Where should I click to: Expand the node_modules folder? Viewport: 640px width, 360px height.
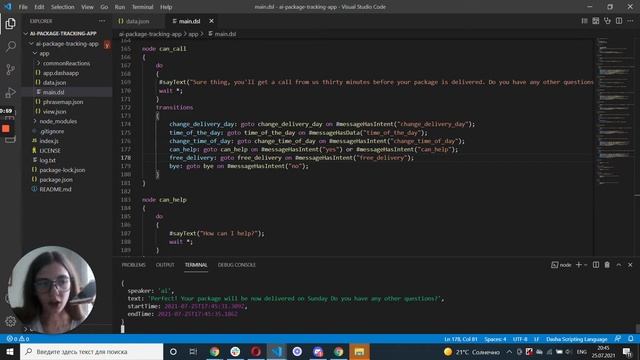58,121
